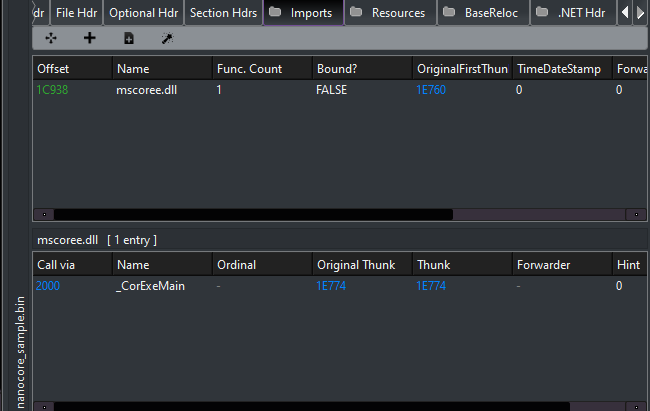Click the plus add-entry toolbar icon
This screenshot has width=650, height=411.
pos(90,38)
